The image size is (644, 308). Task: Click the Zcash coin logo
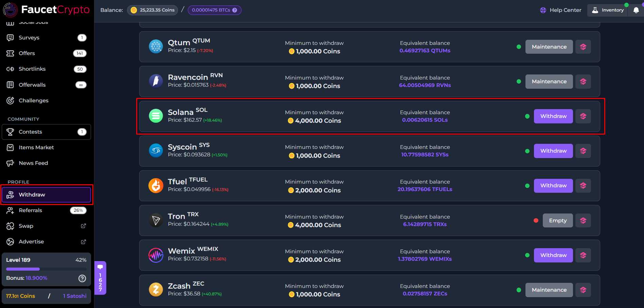pyautogui.click(x=156, y=290)
